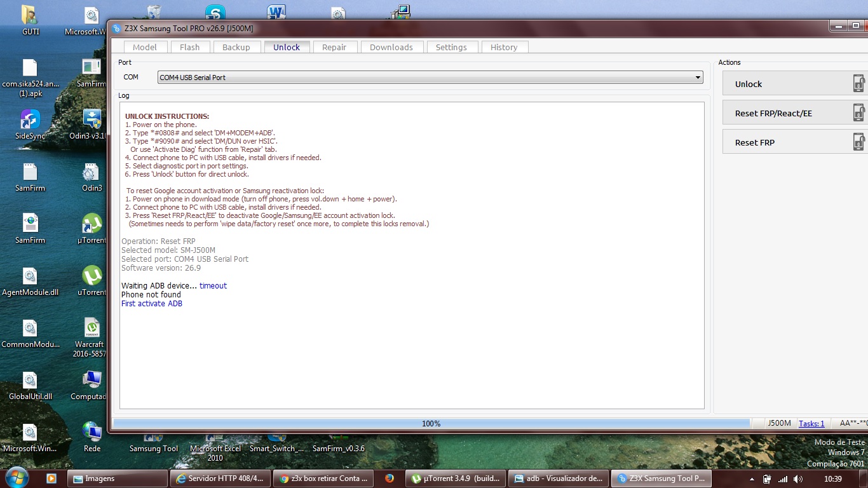Viewport: 868px width, 488px height.
Task: Click the phone icon on Reset FRP/React/EE
Action: point(859,113)
